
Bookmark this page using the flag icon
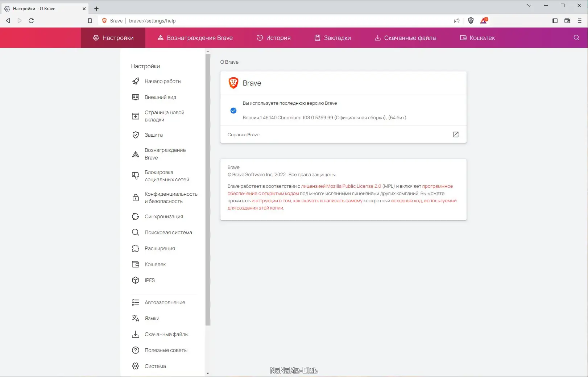90,21
